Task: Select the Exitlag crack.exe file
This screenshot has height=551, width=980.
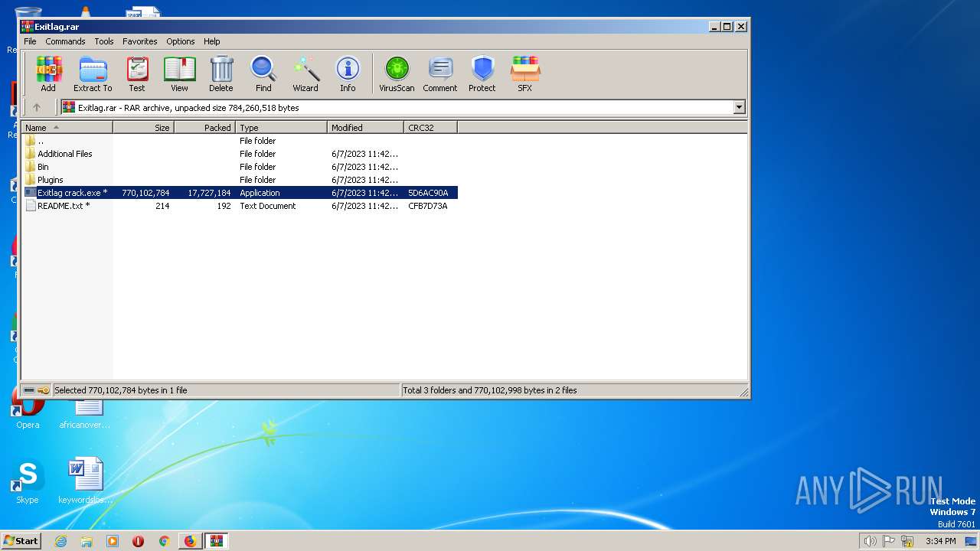Action: [x=240, y=193]
